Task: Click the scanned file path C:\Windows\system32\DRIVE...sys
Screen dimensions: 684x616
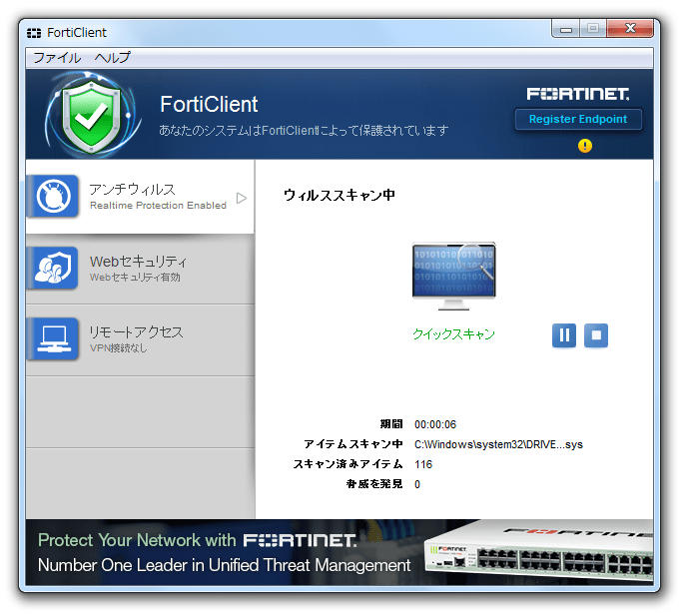Action: [498, 444]
